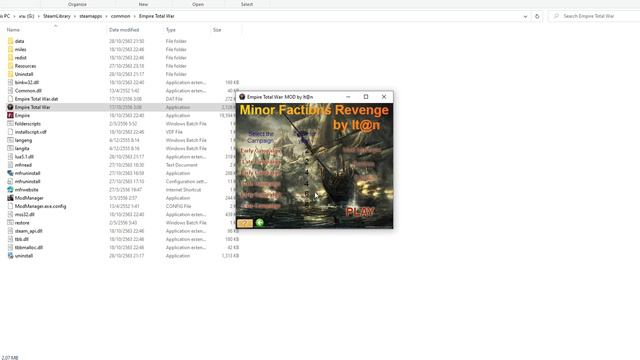Click the Resources folder icon
Viewport: 640px width, 360px height.
pyautogui.click(x=10, y=66)
